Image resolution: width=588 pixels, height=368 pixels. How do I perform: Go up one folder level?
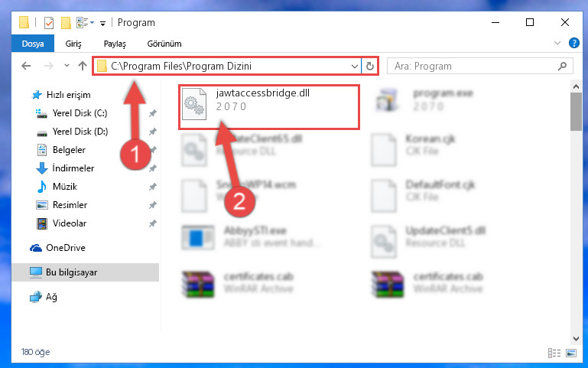[x=83, y=66]
